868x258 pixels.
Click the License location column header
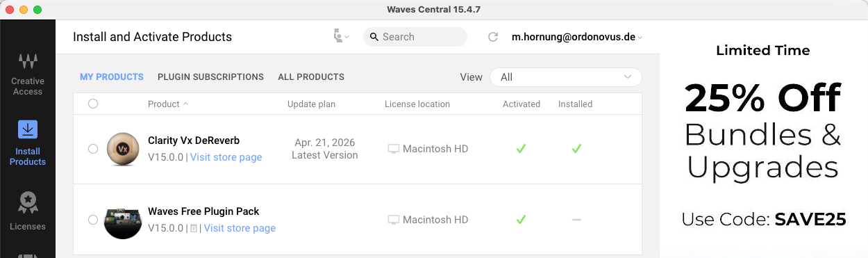tap(417, 104)
